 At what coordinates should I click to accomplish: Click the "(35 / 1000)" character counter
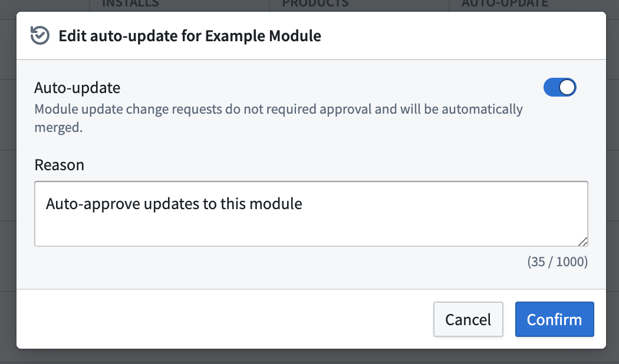(x=557, y=262)
